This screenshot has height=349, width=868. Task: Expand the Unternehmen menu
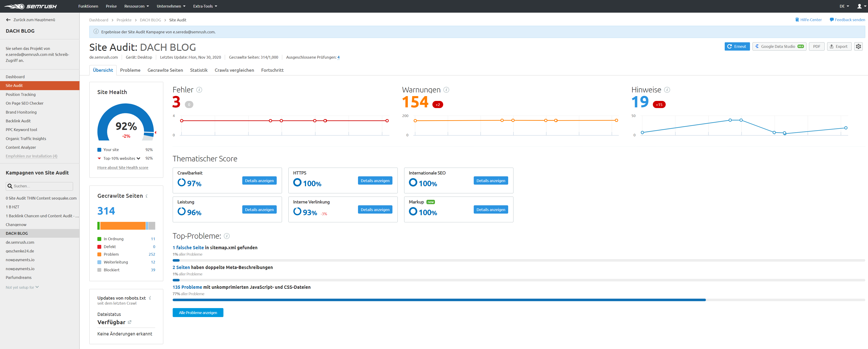point(171,6)
